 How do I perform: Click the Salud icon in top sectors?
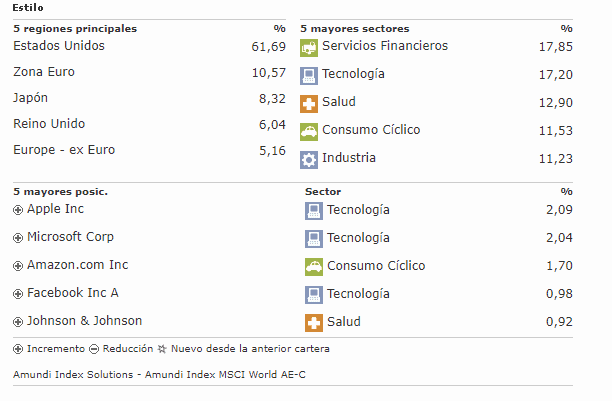309,103
